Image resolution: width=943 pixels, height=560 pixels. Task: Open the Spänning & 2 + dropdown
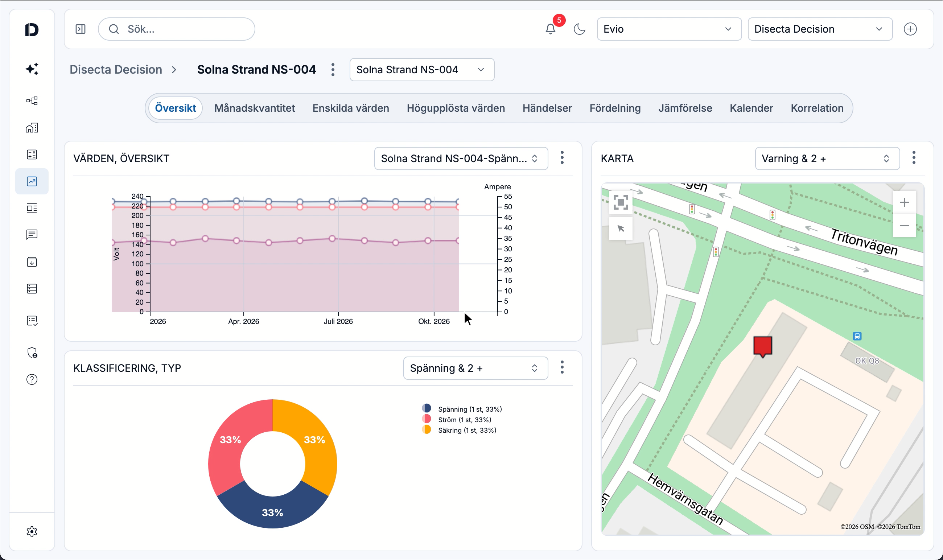tap(475, 368)
